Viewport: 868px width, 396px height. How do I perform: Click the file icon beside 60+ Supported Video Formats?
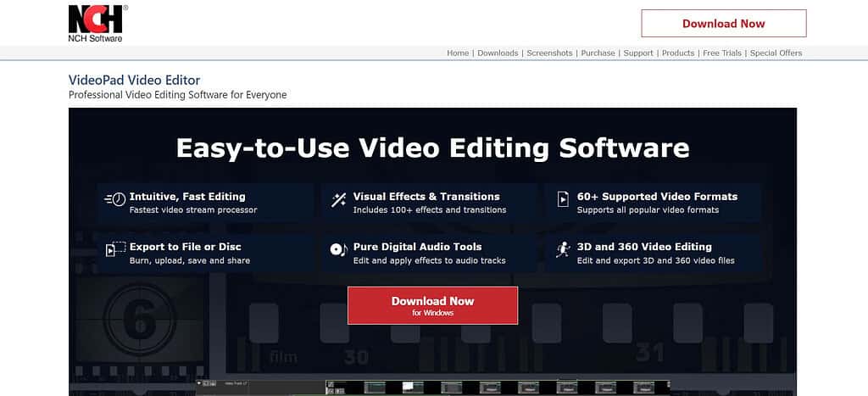[x=563, y=199]
